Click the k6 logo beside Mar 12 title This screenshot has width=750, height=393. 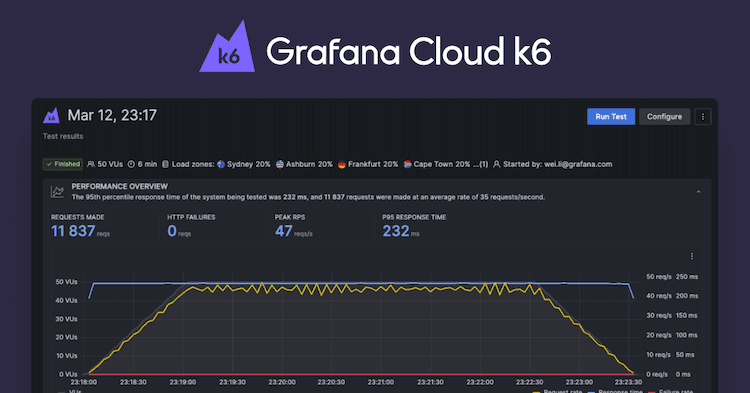coord(51,115)
